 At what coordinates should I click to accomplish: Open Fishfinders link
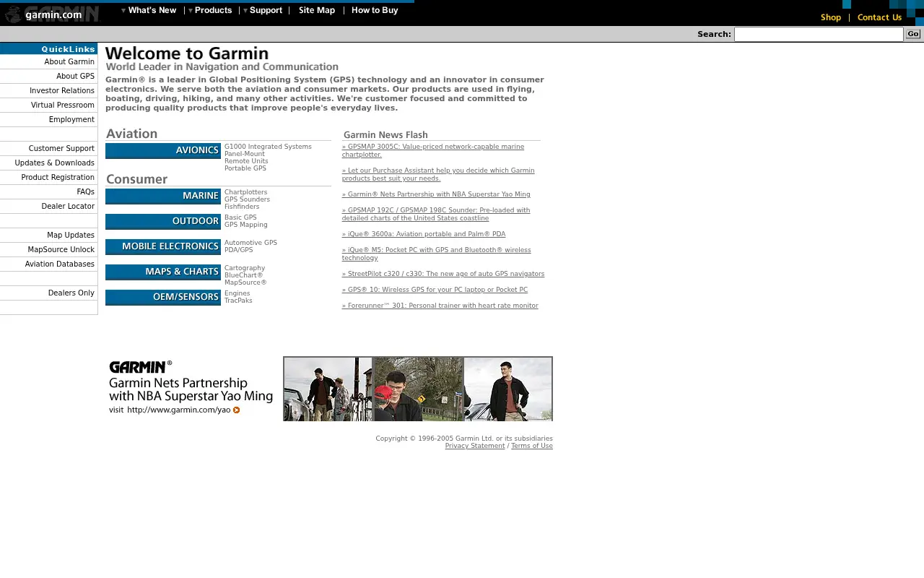(x=242, y=207)
